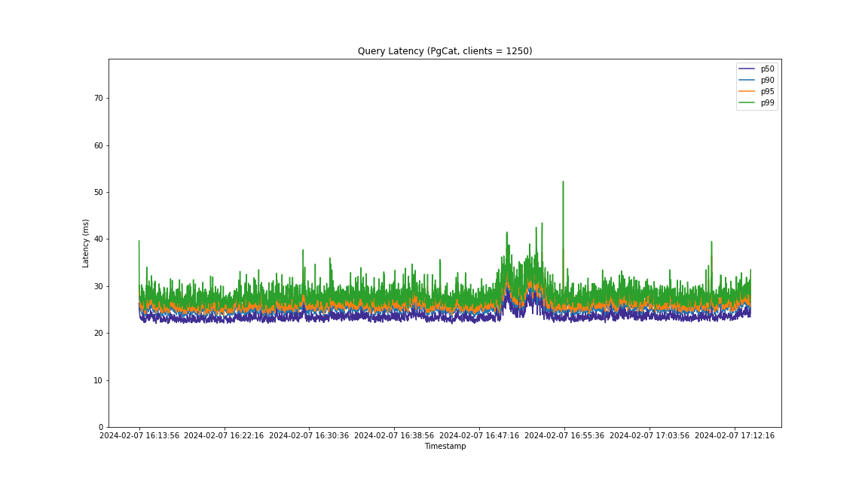Image resolution: width=868 pixels, height=488 pixels.
Task: Click the p99 legend label
Action: click(x=767, y=103)
